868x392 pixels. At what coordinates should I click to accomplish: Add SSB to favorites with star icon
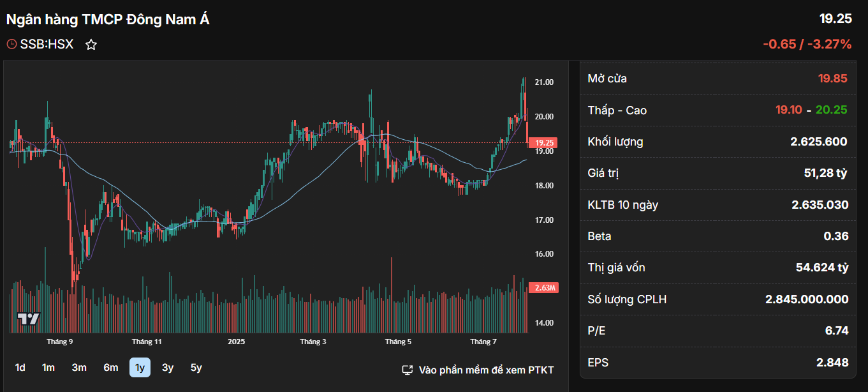pyautogui.click(x=91, y=45)
